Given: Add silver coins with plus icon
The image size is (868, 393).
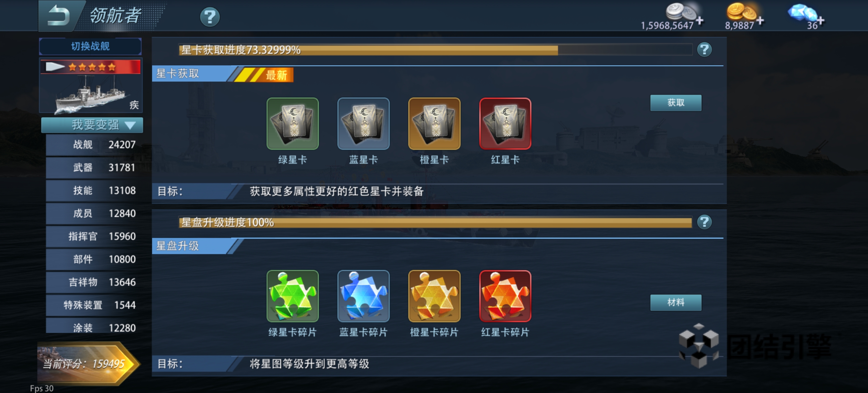Looking at the screenshot, I should [699, 21].
